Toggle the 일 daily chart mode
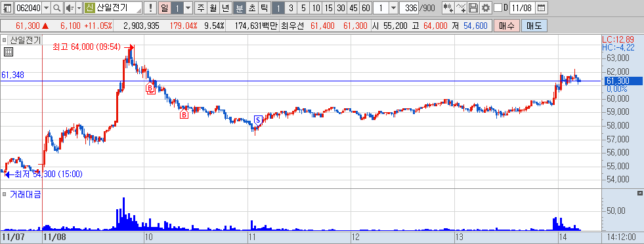Screen dimensions: 644x244 pyautogui.click(x=164, y=8)
